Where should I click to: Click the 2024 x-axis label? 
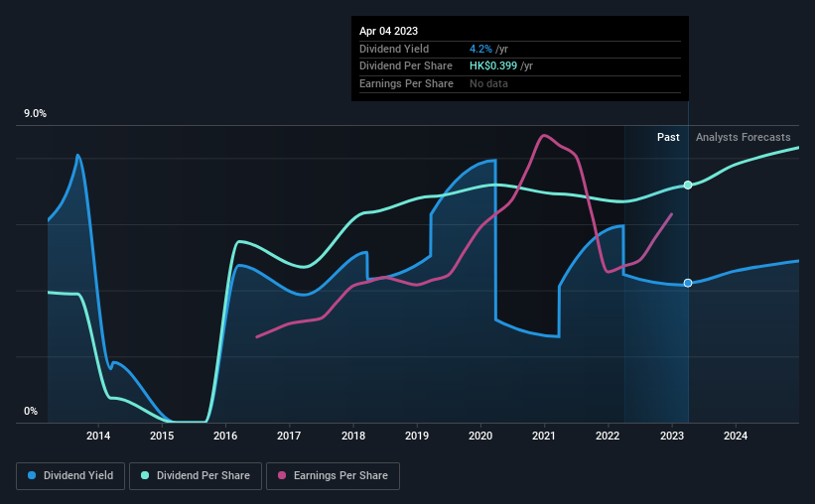click(x=736, y=436)
